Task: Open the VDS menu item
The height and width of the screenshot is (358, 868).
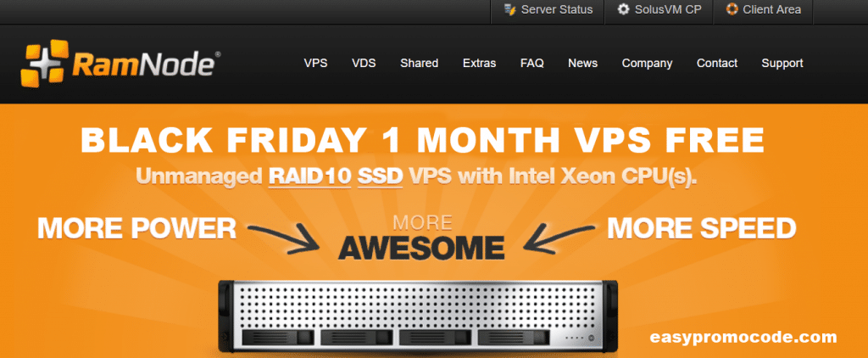Action: click(364, 63)
